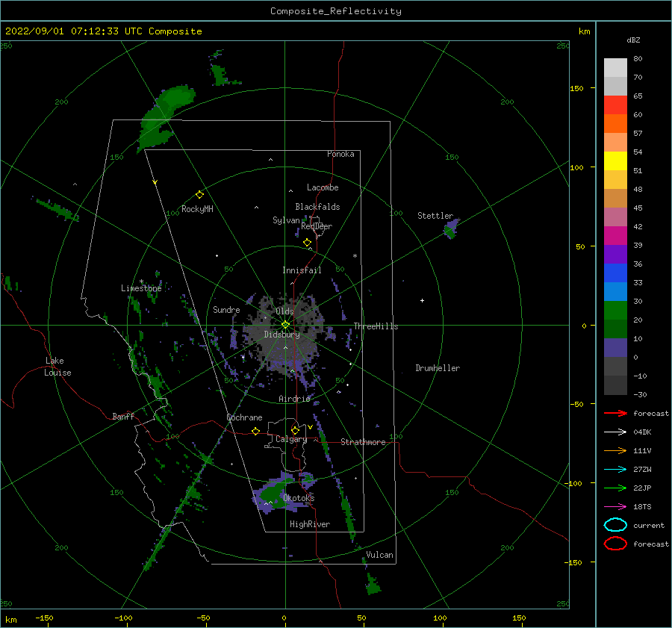
Task: Pick the light gray 70-80 dBZ swatch
Action: click(615, 68)
